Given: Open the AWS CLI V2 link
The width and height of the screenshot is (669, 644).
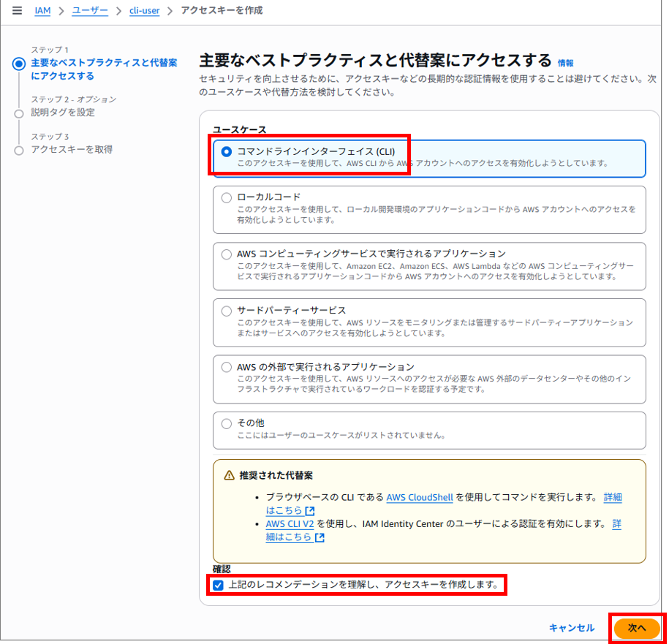Looking at the screenshot, I should (x=290, y=523).
